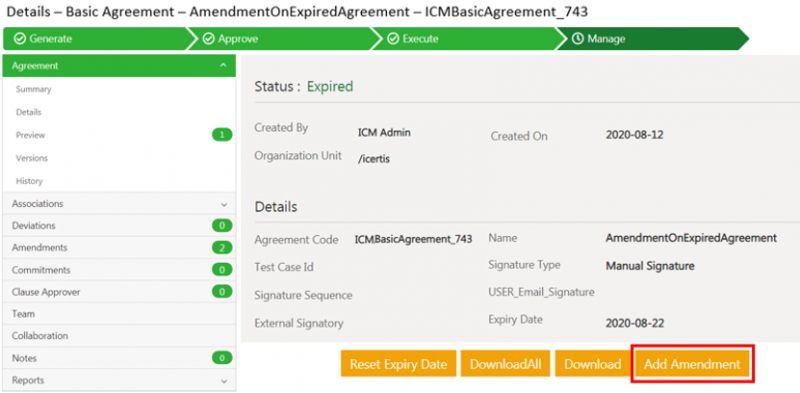Click the Reset Expiry Date button
Viewport: 800px width, 393px height.
click(398, 364)
